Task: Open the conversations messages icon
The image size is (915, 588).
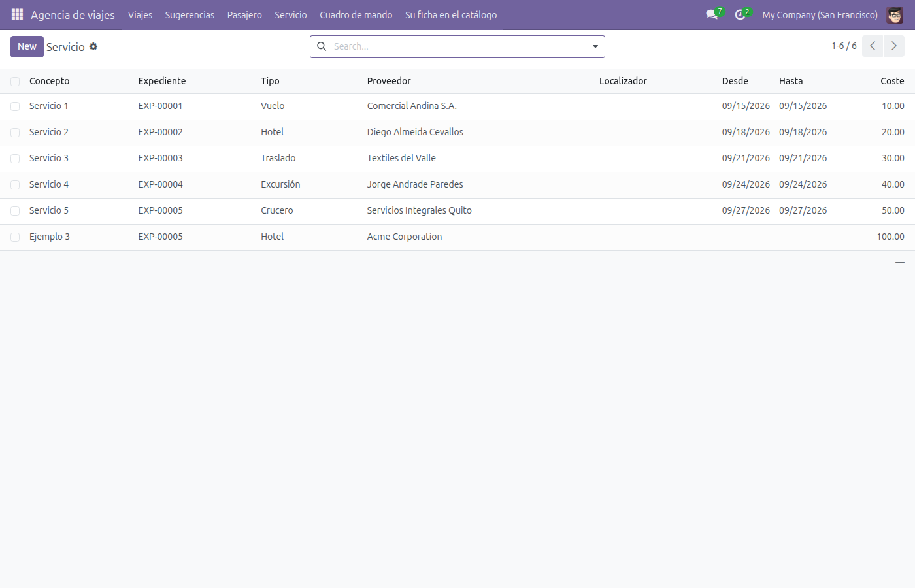Action: (712, 14)
